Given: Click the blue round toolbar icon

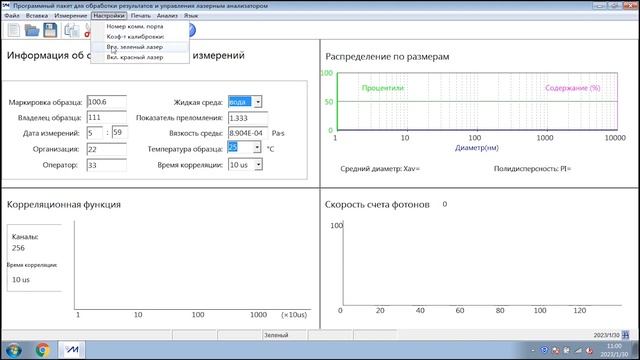Looking at the screenshot, I should (x=192, y=30).
